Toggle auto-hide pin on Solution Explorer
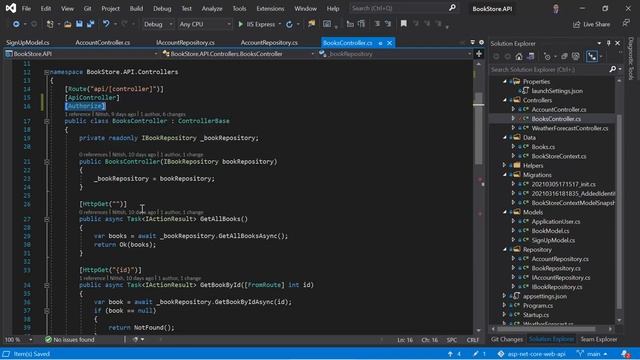The height and width of the screenshot is (360, 640). 609,43
